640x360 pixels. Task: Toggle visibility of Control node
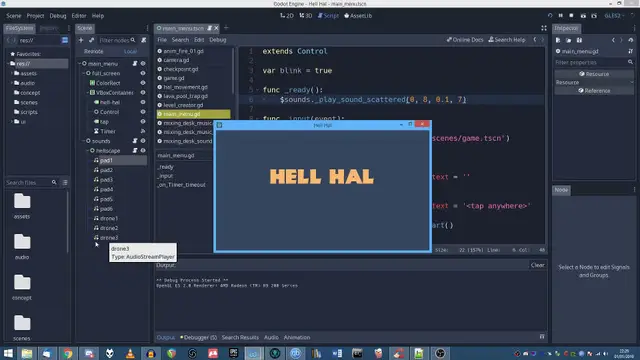point(143,112)
